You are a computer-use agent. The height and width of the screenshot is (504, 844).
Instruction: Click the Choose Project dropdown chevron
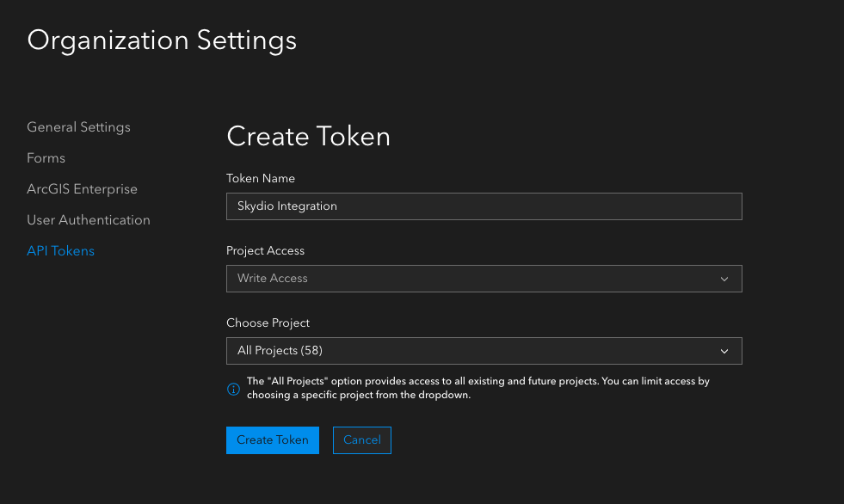724,351
